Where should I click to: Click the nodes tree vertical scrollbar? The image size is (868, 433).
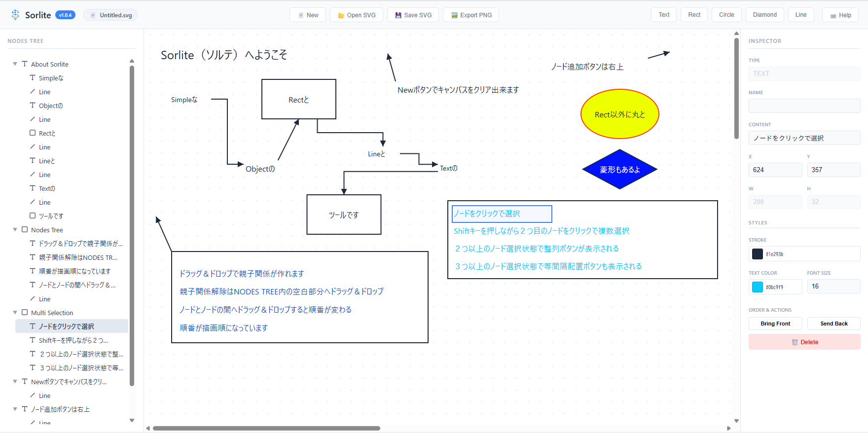pos(132,225)
